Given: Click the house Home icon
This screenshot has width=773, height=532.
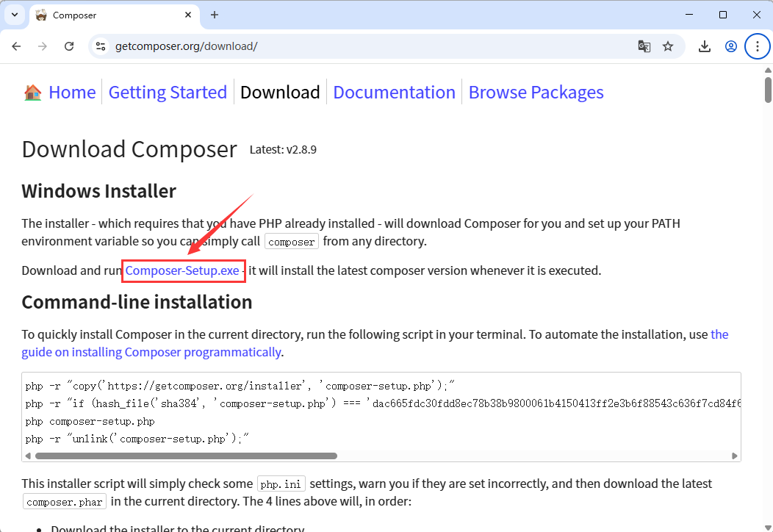Looking at the screenshot, I should 32,92.
